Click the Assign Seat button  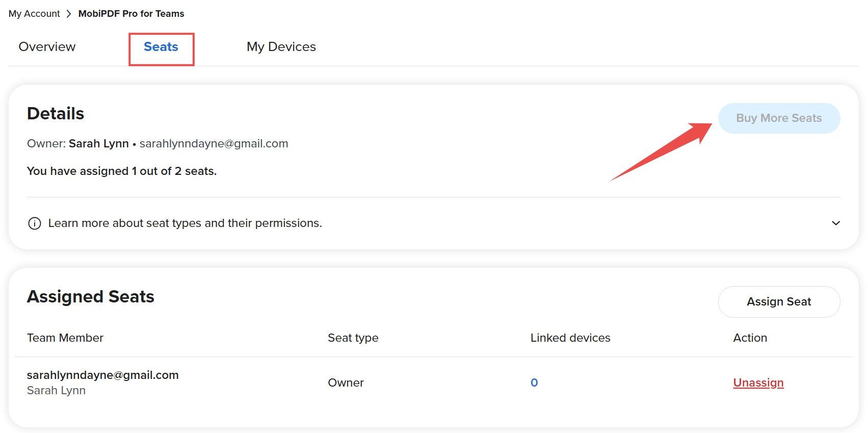tap(779, 302)
